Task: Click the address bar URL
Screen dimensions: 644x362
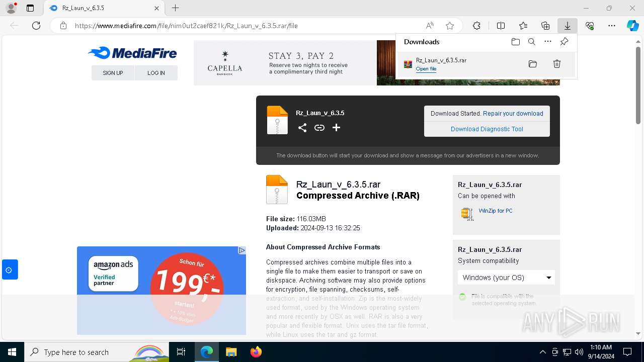Action: (x=186, y=26)
